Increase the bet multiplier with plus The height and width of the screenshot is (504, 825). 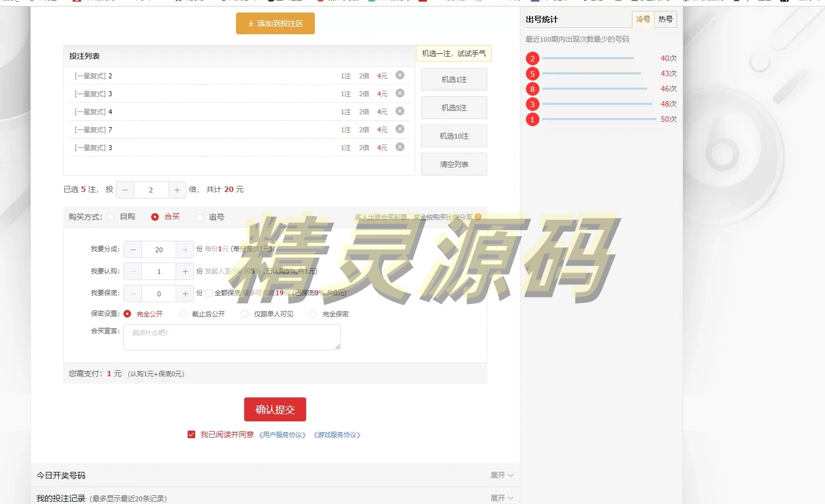point(177,190)
